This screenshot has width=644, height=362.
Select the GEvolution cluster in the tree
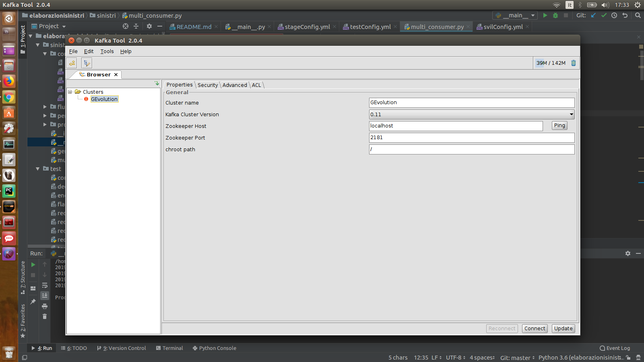104,99
